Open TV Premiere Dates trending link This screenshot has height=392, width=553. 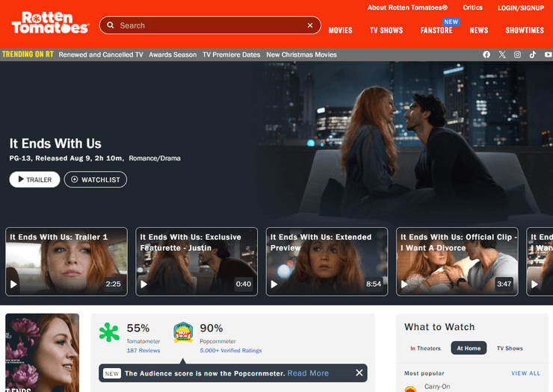tap(232, 55)
